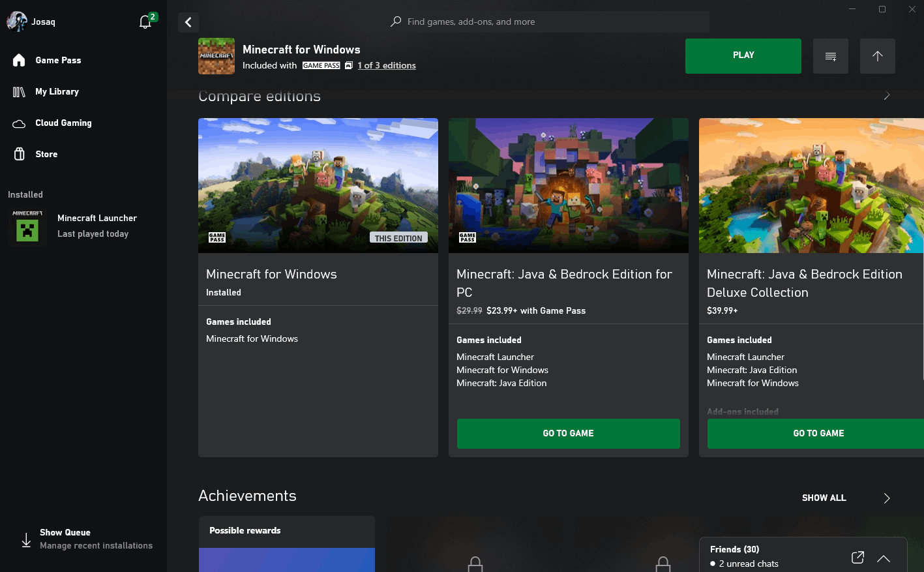The width and height of the screenshot is (924, 572).
Task: Go back with the back arrow
Action: [x=188, y=22]
